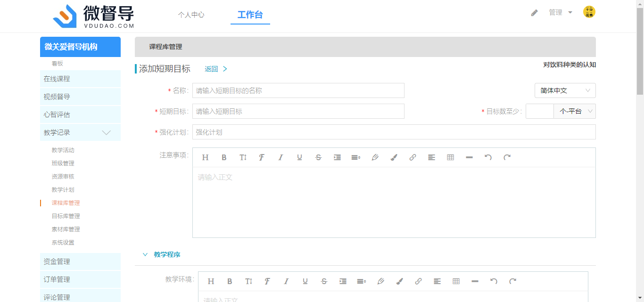The width and height of the screenshot is (644, 302).
Task: Click the 返回 link
Action: point(216,69)
